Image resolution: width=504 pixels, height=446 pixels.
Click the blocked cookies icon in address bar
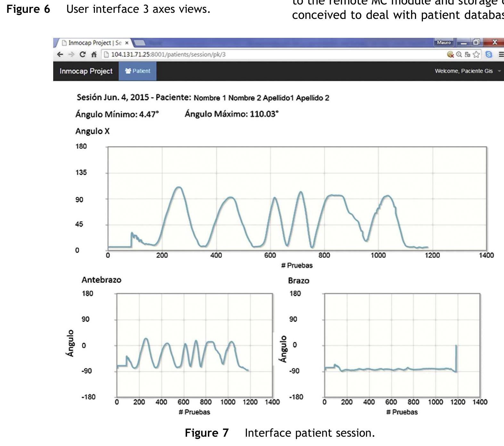tap(450, 55)
